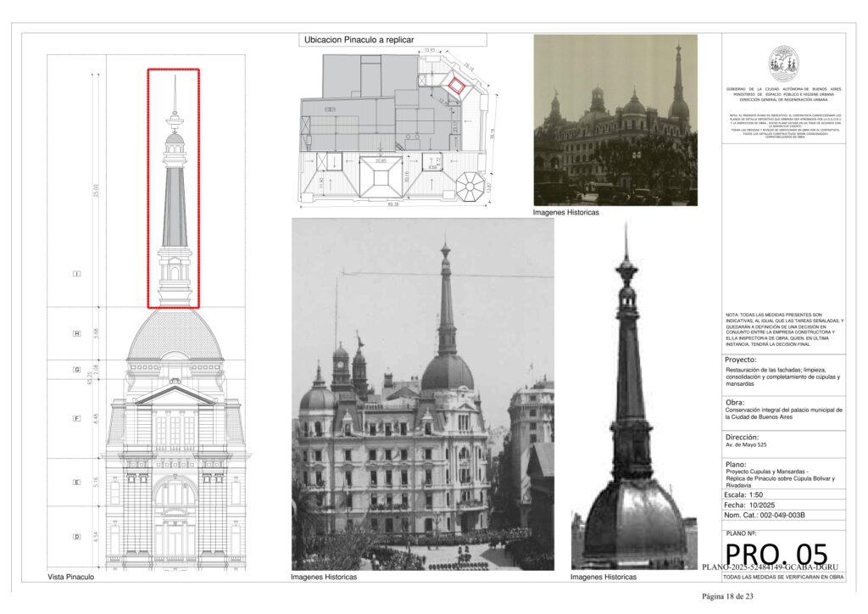
Task: Click the large 'PRO. 05' plan number
Action: click(x=776, y=553)
